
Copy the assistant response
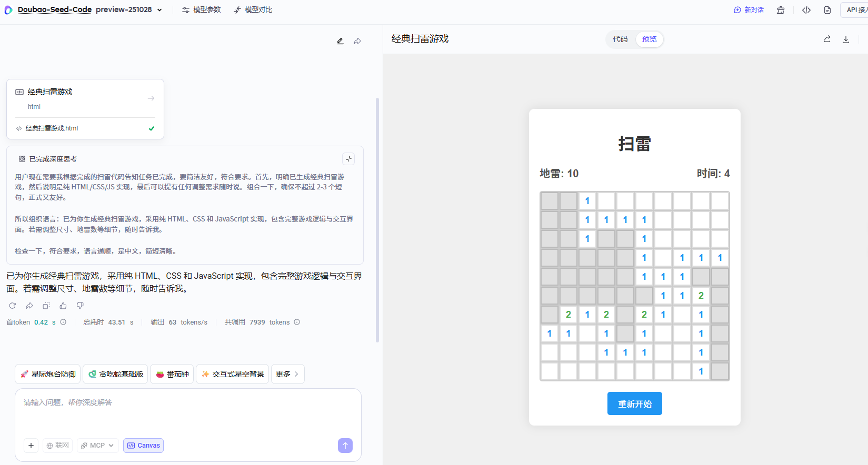tap(46, 306)
